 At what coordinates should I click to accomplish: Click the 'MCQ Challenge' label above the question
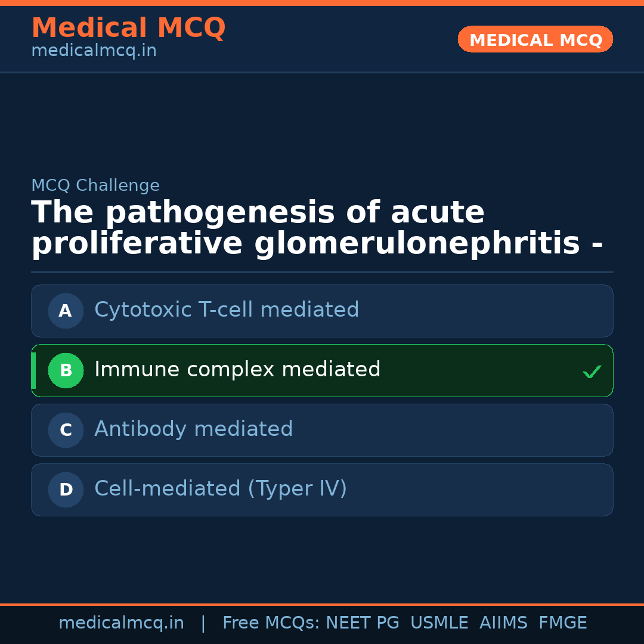click(95, 185)
